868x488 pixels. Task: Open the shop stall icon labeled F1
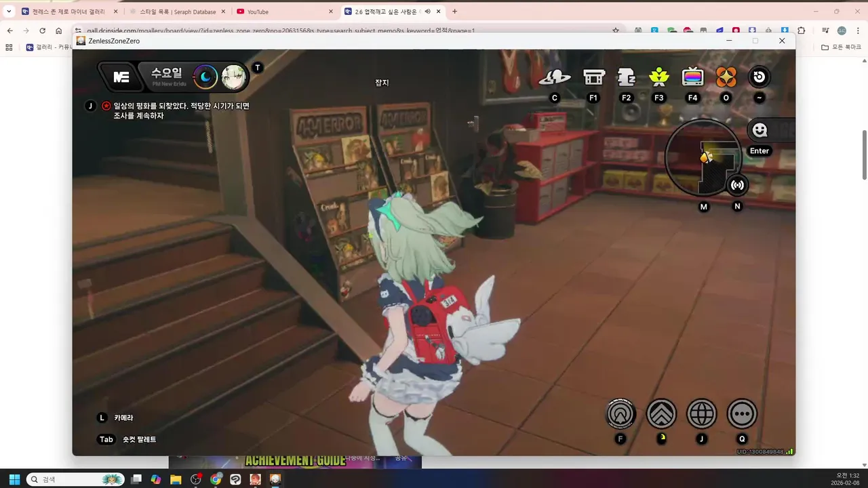tap(594, 77)
